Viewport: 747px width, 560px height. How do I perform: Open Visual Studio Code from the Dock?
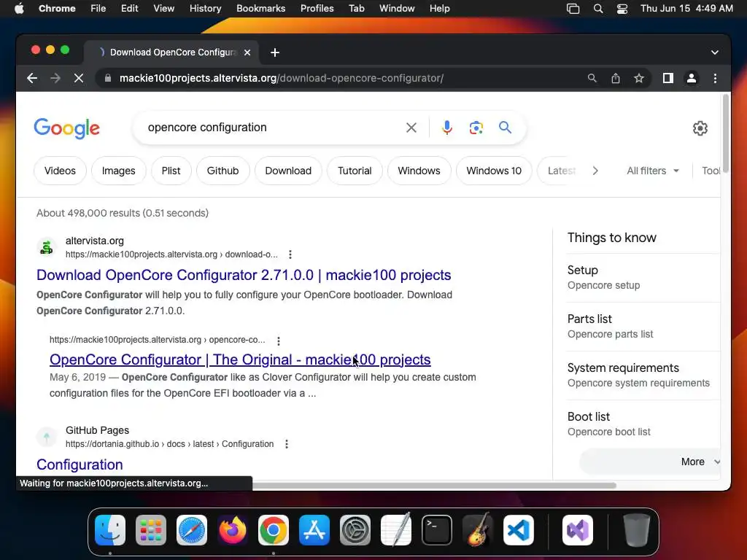click(x=519, y=530)
